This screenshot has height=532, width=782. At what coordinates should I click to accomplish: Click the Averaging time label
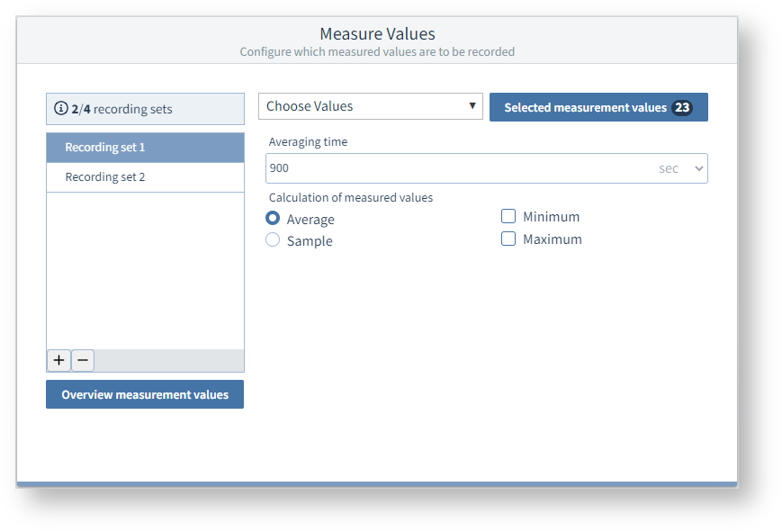coord(308,141)
